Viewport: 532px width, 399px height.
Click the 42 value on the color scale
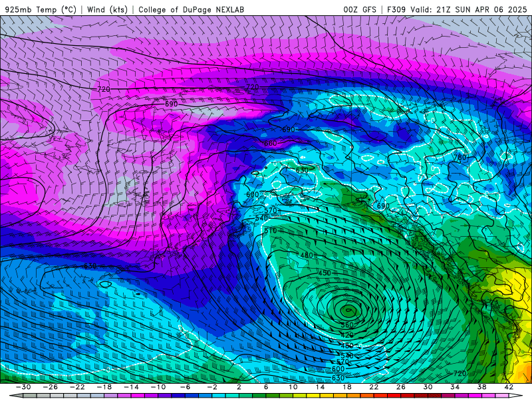509,387
